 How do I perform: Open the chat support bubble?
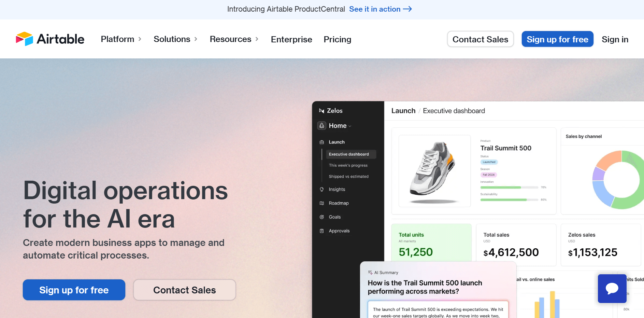612,289
